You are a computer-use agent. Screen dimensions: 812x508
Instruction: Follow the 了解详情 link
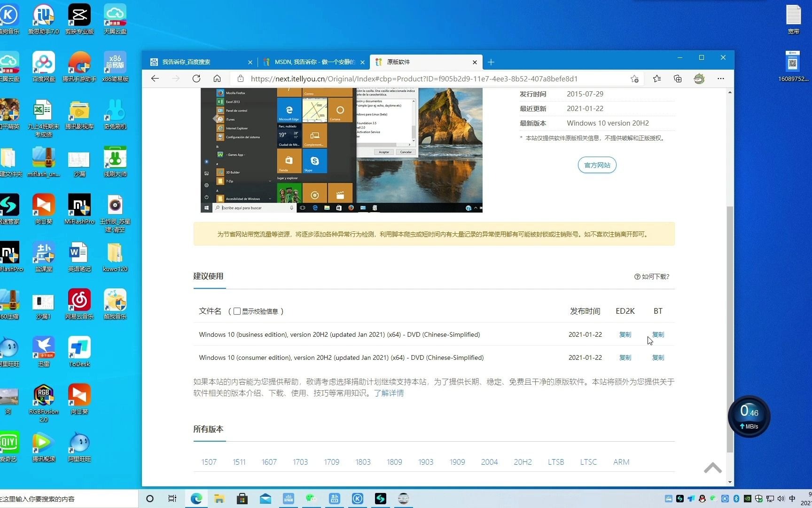[x=389, y=393]
